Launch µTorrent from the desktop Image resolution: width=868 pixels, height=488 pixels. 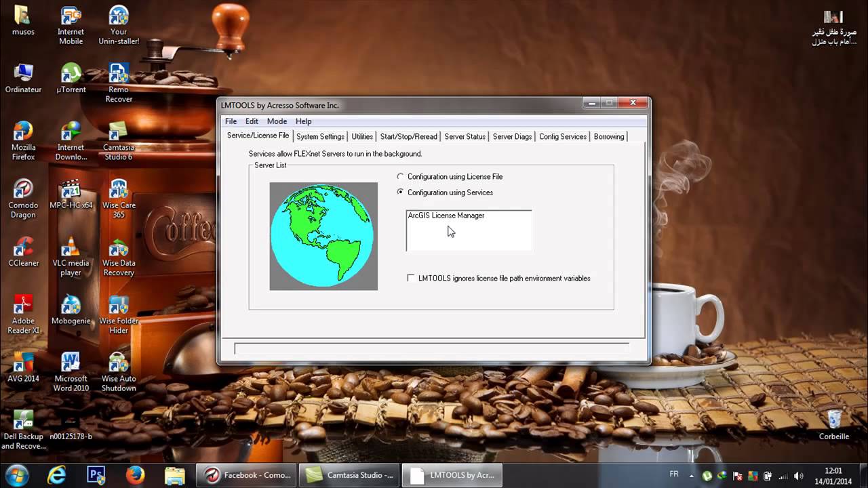[x=71, y=79]
